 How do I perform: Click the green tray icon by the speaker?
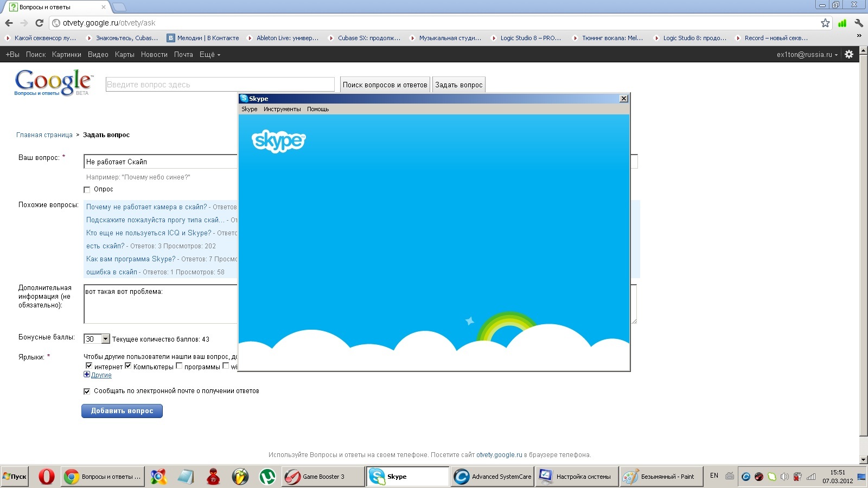772,477
